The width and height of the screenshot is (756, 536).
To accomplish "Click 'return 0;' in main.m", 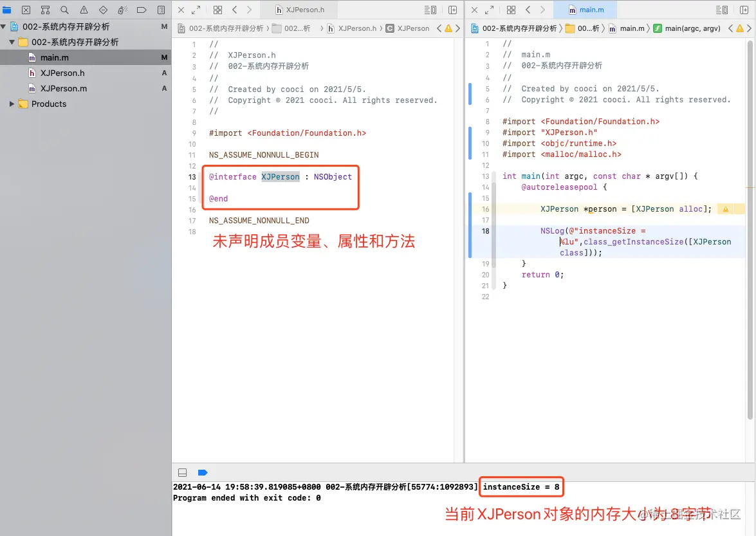I will pos(542,275).
